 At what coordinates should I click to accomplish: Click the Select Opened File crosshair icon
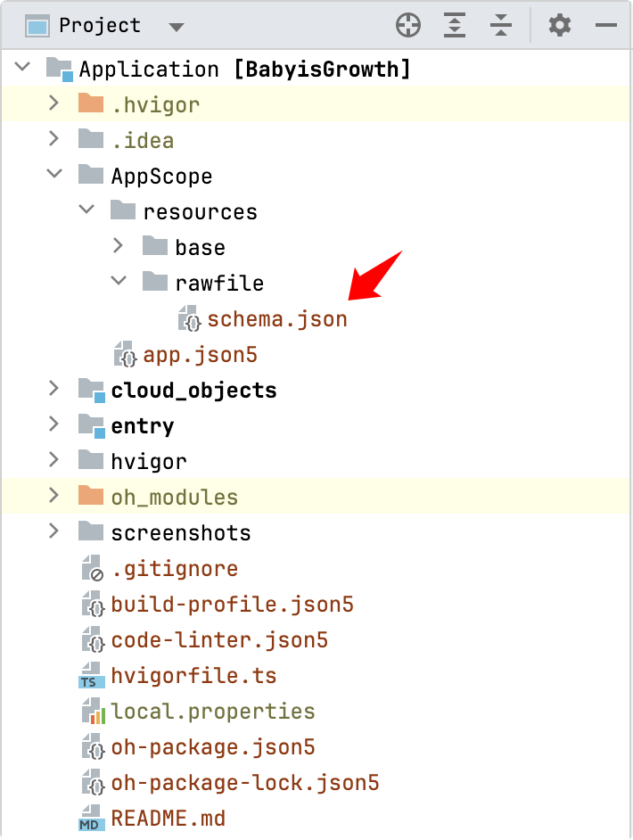click(x=408, y=25)
